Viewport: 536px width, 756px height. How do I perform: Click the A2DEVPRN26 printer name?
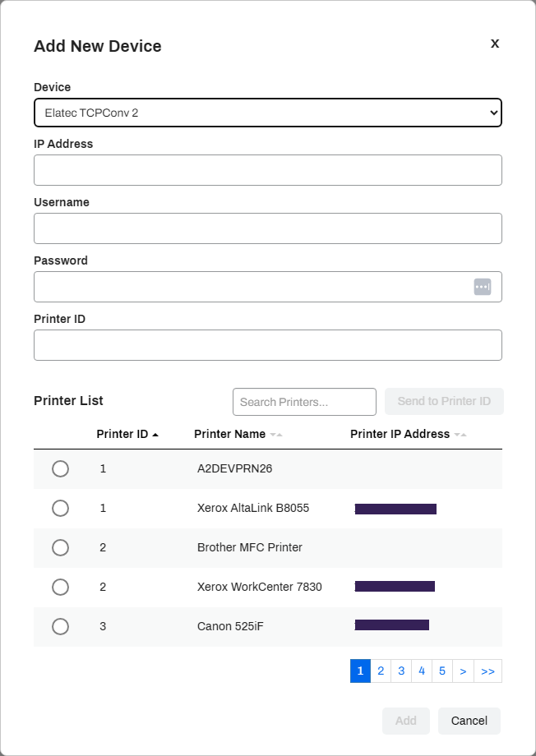tap(234, 468)
